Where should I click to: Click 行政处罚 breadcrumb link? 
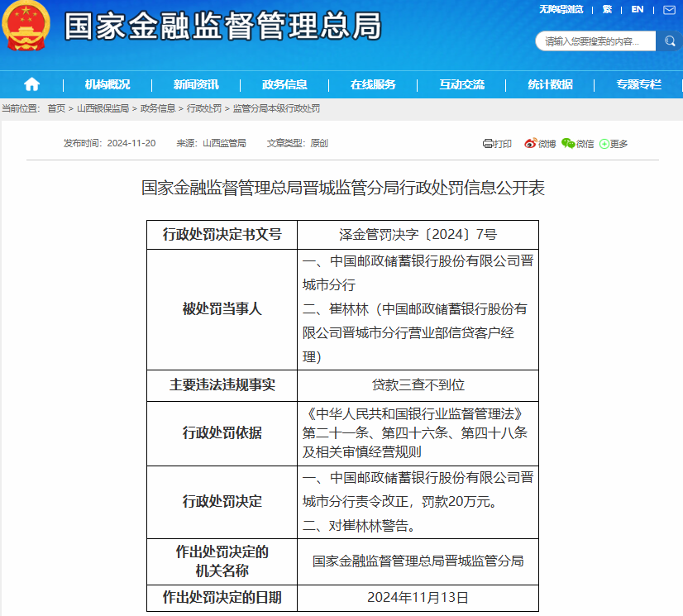click(x=204, y=108)
